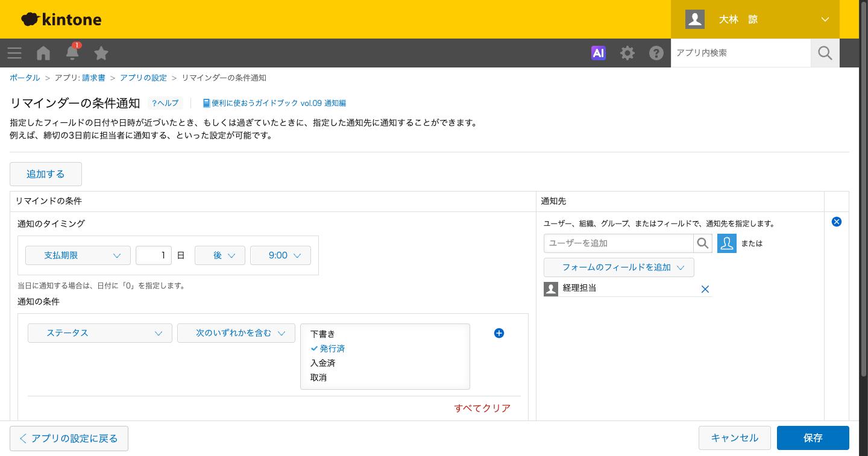Screen dimensions: 868x456
Task: Click アプリの設定に戻る button
Action: tap(69, 439)
